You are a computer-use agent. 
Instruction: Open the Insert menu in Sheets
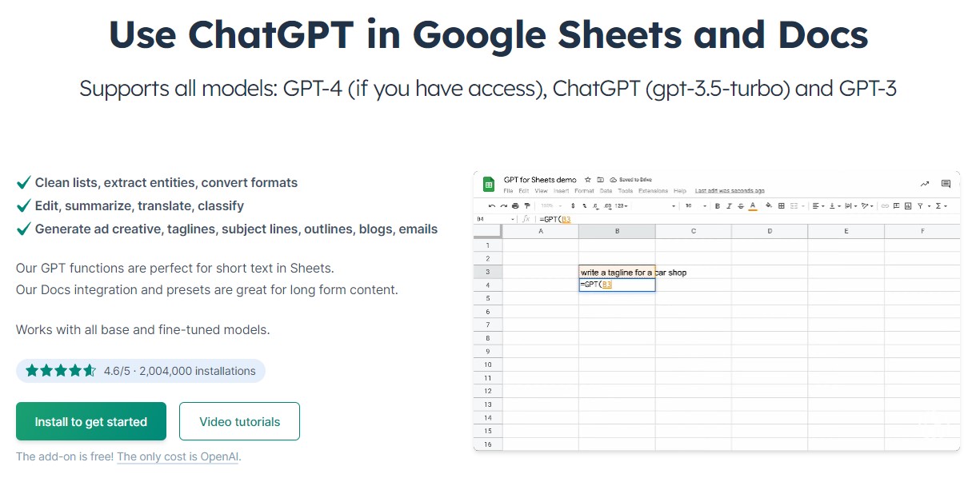click(x=562, y=191)
